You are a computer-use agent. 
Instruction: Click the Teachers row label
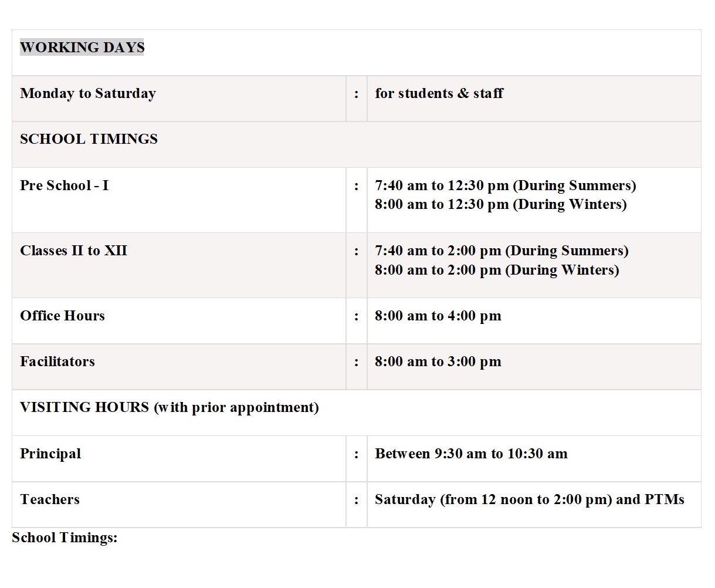click(50, 499)
